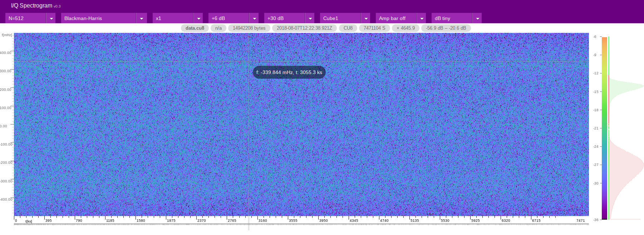Click the arrow beside Amp bar off
The image size is (644, 235).
pyautogui.click(x=422, y=18)
